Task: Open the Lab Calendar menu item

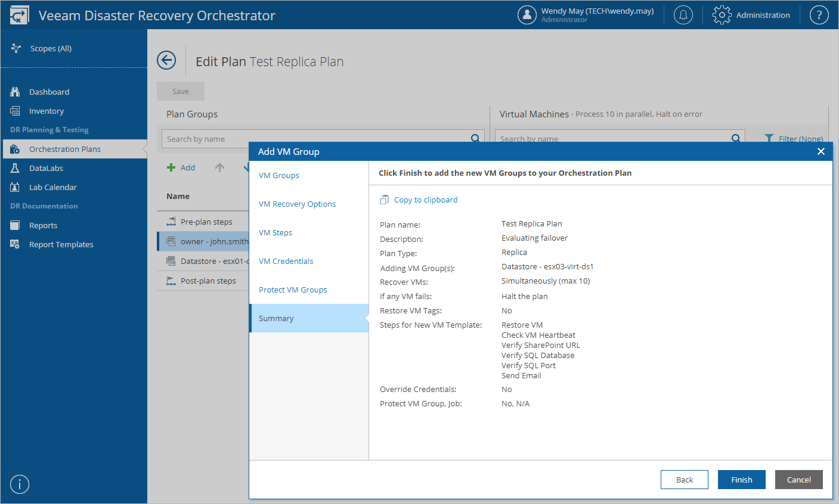Action: pos(74,187)
